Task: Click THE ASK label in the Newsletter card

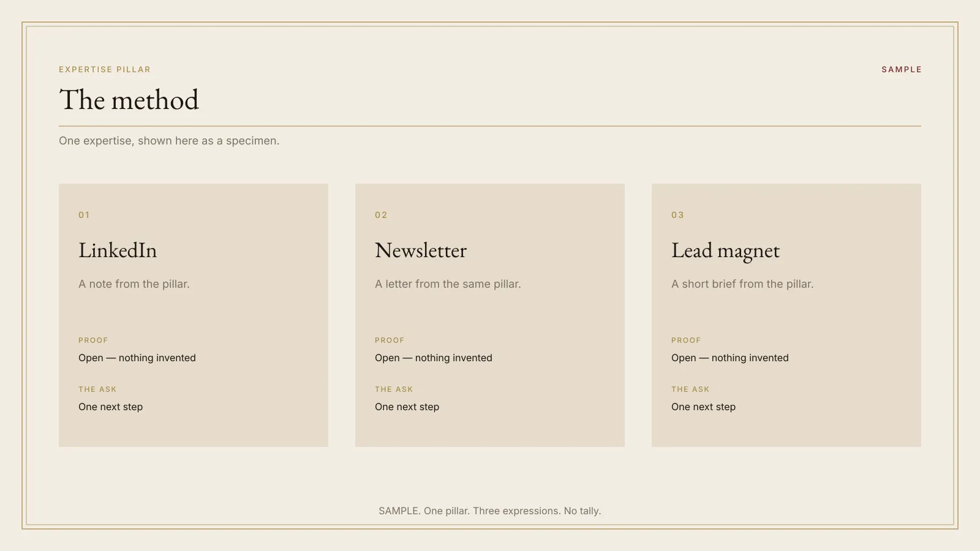Action: click(394, 389)
